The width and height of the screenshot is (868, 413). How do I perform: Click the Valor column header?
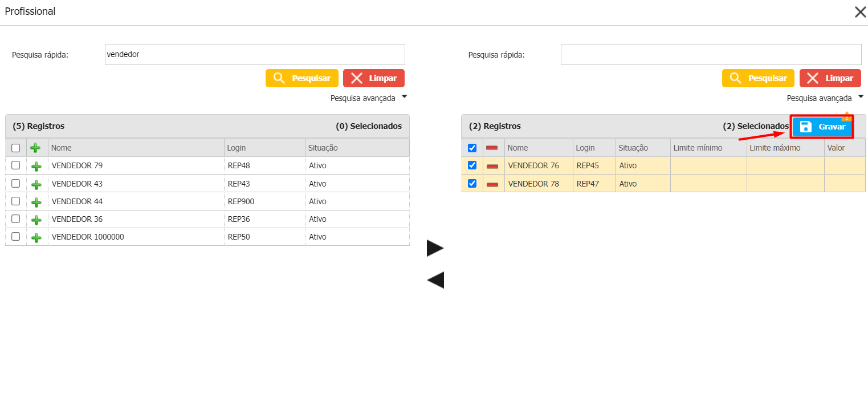click(845, 148)
